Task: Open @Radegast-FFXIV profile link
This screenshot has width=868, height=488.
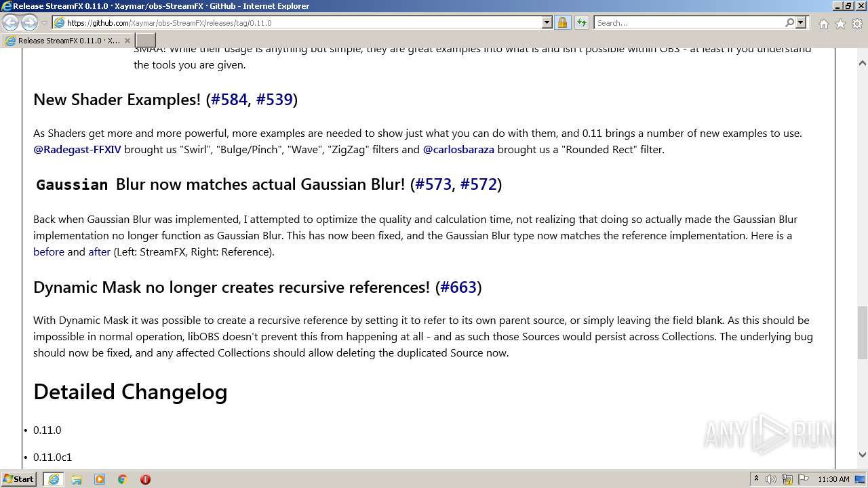Action: 77,149
